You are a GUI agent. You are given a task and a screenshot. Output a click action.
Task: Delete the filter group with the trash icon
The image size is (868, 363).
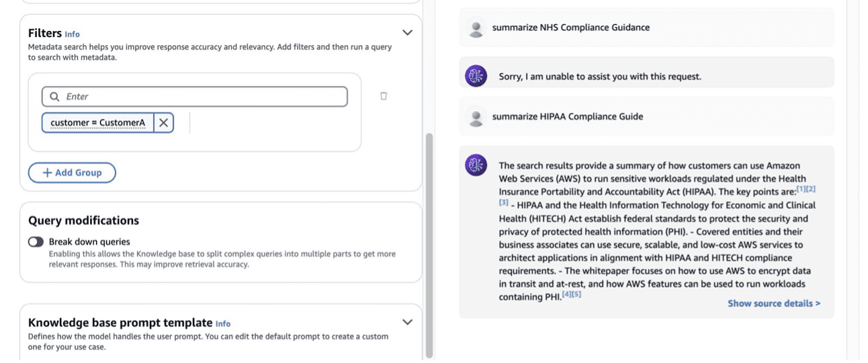pyautogui.click(x=384, y=96)
